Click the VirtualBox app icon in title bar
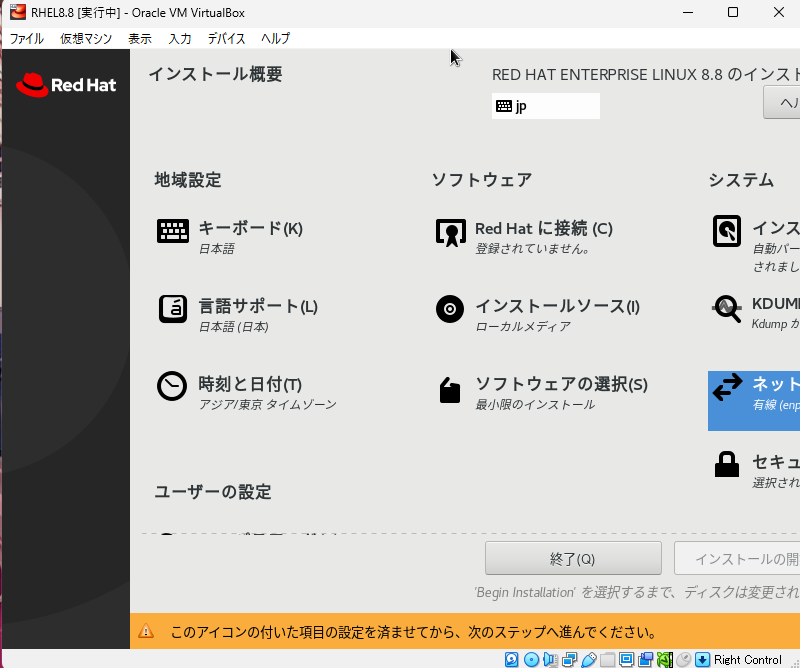800x668 pixels. click(18, 12)
